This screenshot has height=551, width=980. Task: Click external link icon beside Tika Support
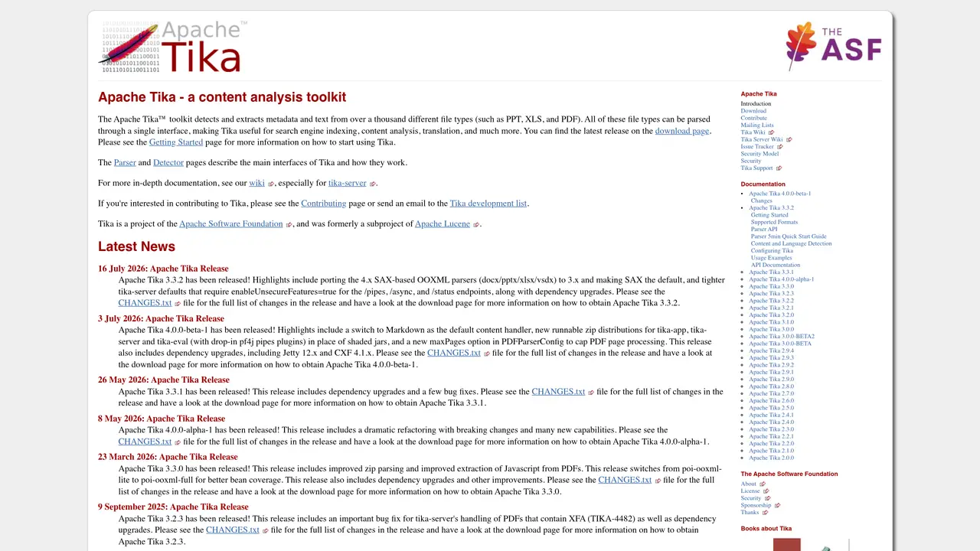pos(779,168)
